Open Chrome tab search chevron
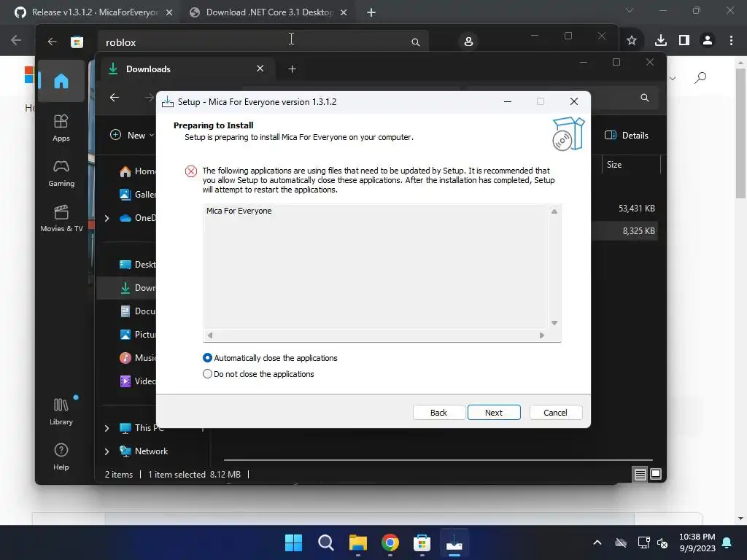 pyautogui.click(x=630, y=10)
